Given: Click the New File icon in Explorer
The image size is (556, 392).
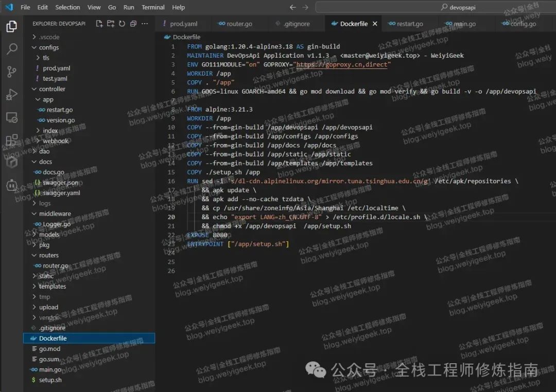Looking at the screenshot, I should [99, 24].
